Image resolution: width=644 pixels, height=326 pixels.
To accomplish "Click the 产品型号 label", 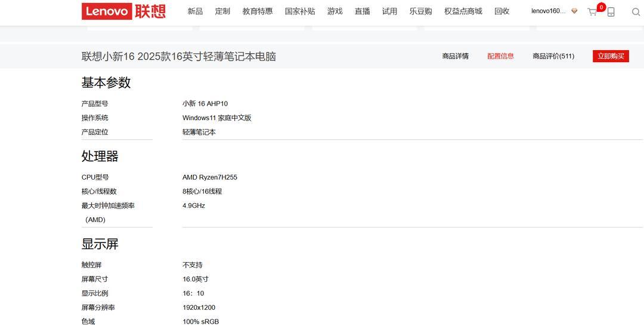I will pos(95,104).
